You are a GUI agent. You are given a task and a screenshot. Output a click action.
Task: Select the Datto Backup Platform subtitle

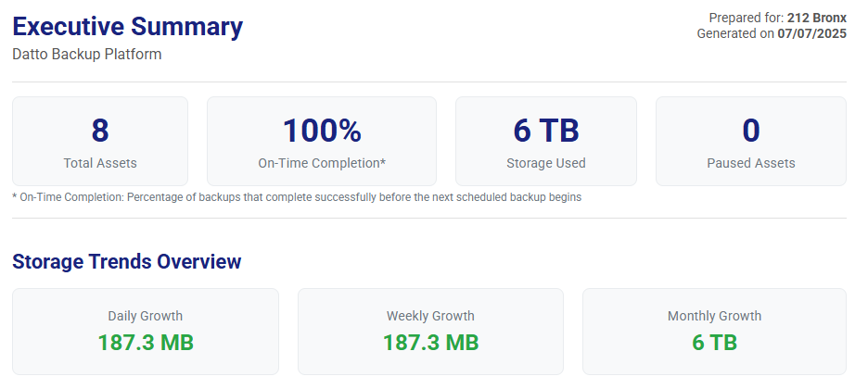(87, 55)
